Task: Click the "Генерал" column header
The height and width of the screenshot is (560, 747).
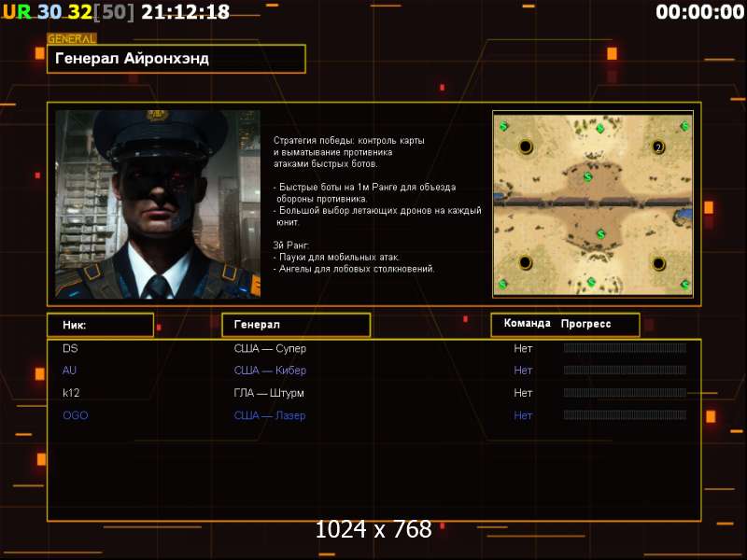Action: (296, 325)
